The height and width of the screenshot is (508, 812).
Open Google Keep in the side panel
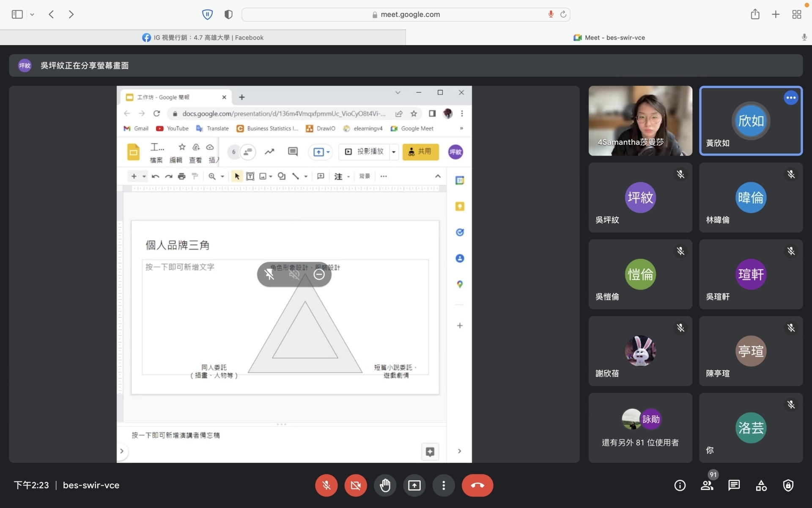point(460,207)
